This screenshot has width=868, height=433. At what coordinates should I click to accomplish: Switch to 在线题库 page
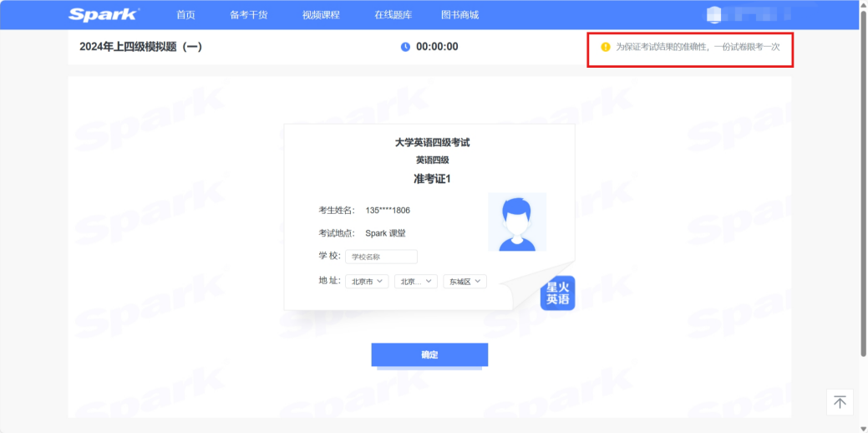pyautogui.click(x=393, y=15)
